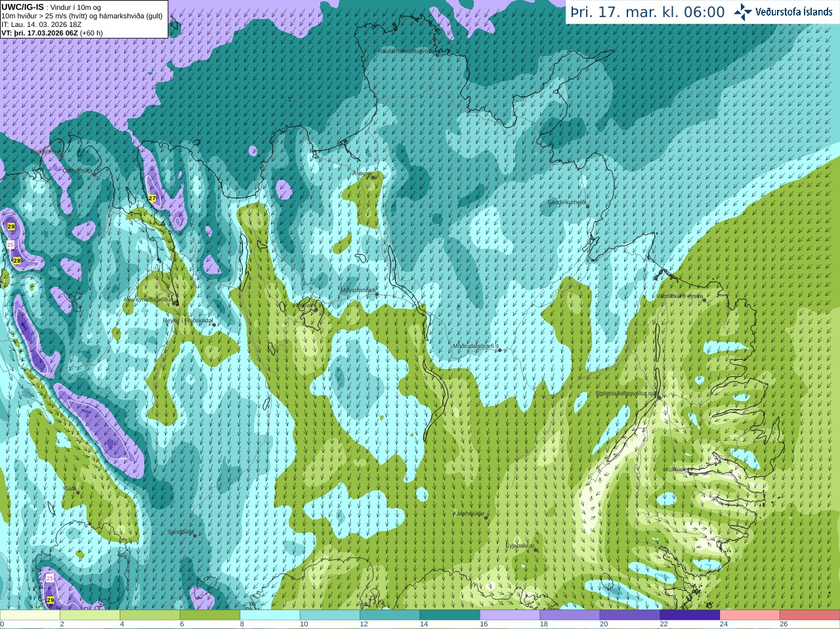The image size is (840, 629).
Task: Click the legend scale number 16
Action: point(484,624)
